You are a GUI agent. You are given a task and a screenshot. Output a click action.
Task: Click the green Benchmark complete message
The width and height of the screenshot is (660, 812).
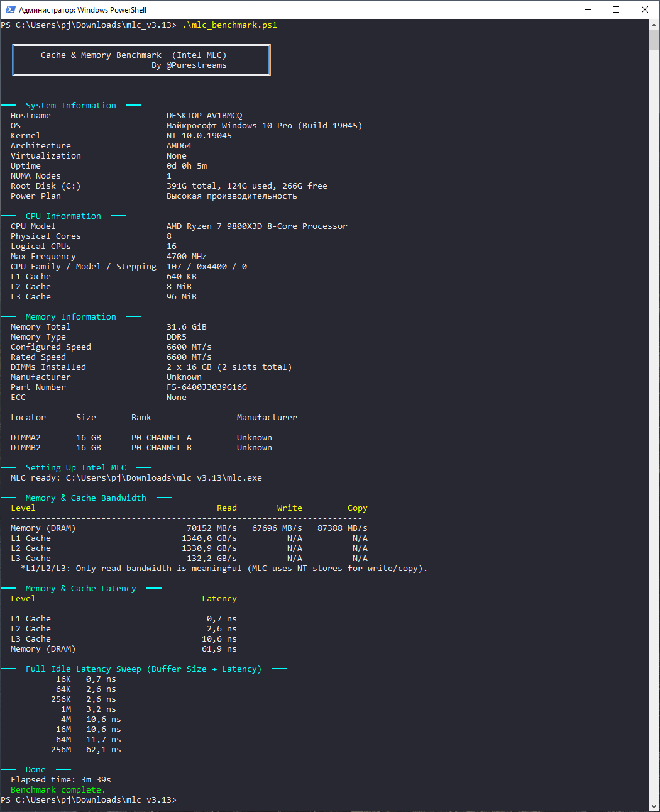coord(58,790)
